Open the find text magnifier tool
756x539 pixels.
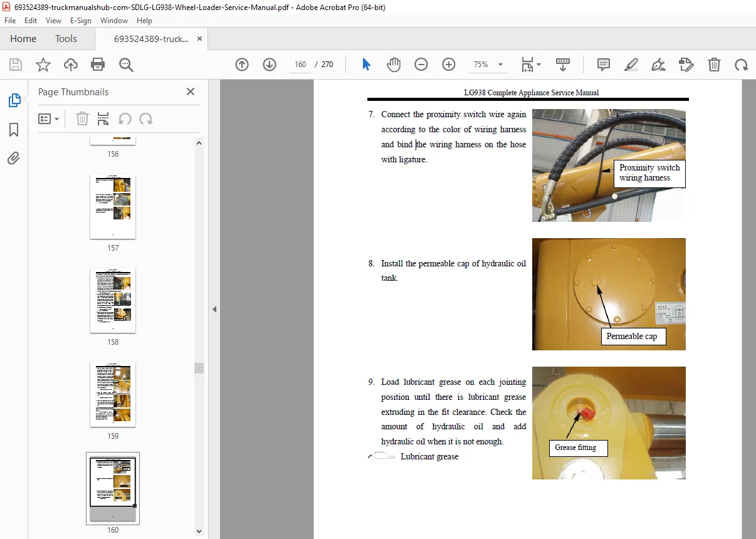coord(126,65)
